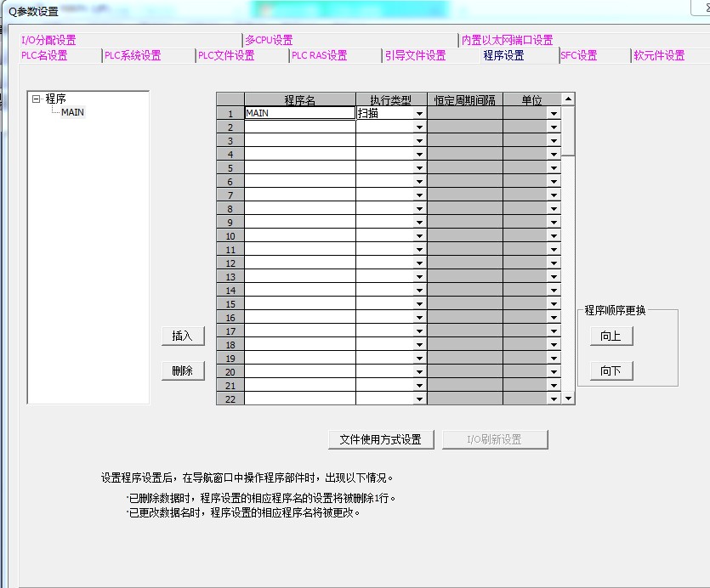This screenshot has width=710, height=588.
Task: Open 执行类型 dropdown for row 1
Action: pos(419,113)
